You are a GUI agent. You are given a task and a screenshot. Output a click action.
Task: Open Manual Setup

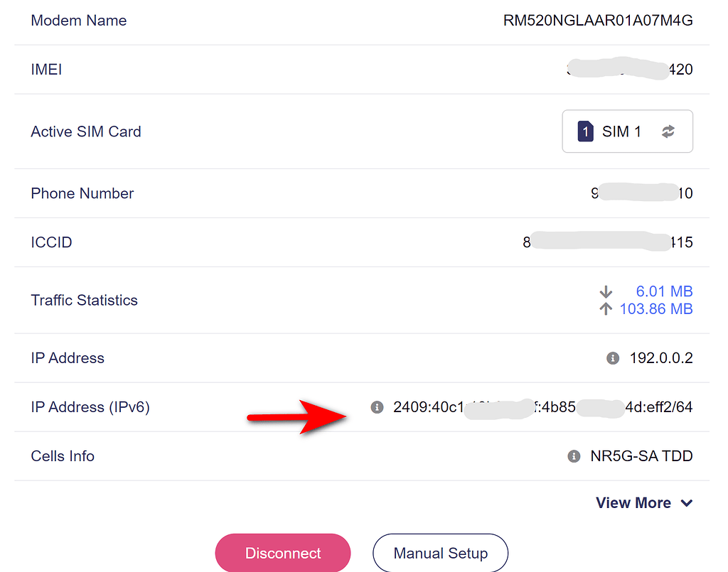[x=440, y=552]
